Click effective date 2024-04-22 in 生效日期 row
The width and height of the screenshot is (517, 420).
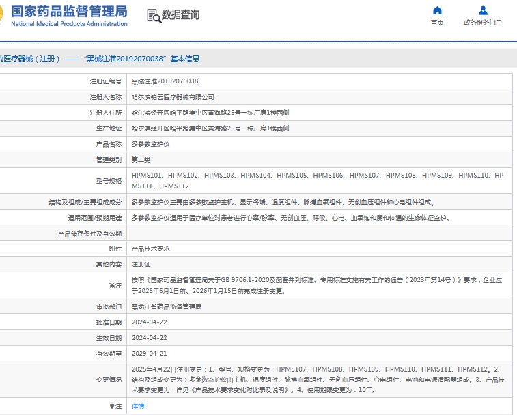tap(150, 338)
